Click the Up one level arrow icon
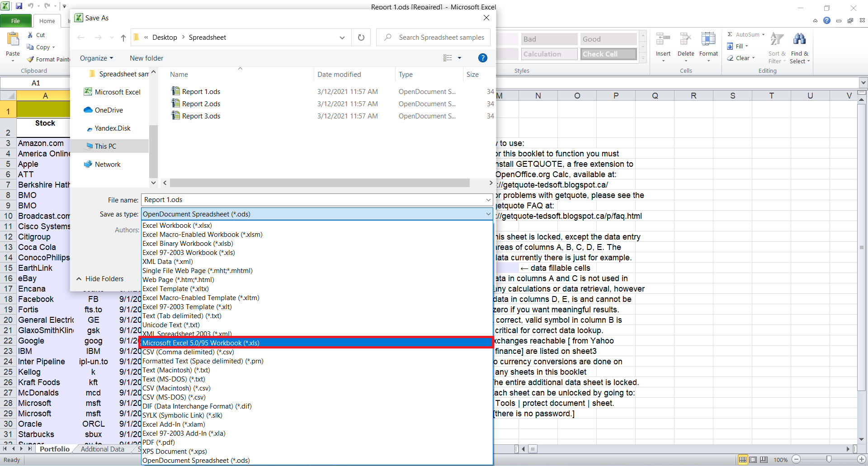The height and width of the screenshot is (466, 868). [x=123, y=38]
